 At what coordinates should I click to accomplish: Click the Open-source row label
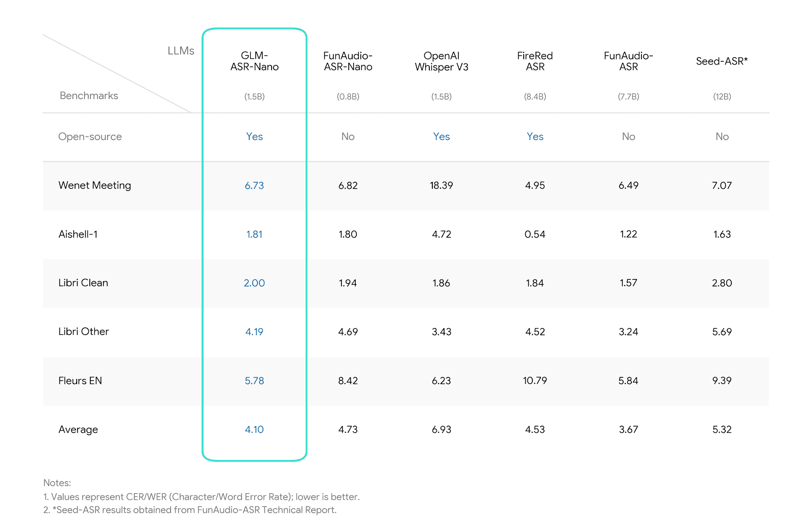(x=90, y=137)
